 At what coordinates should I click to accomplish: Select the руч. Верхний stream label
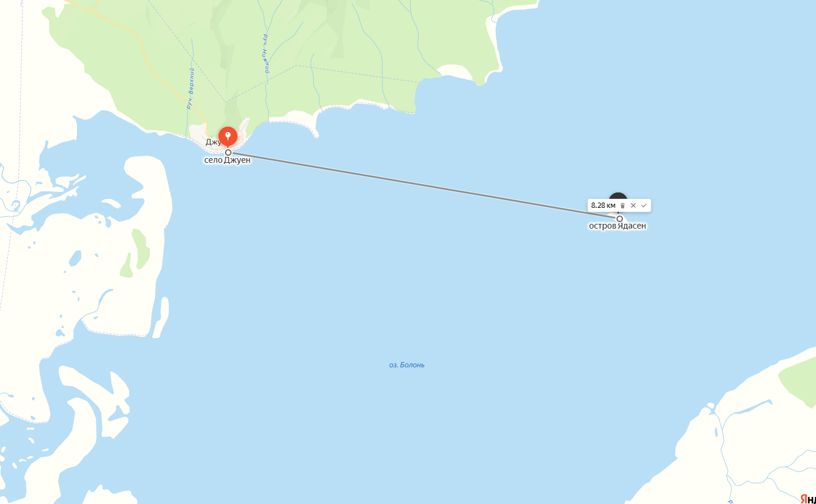pos(191,88)
